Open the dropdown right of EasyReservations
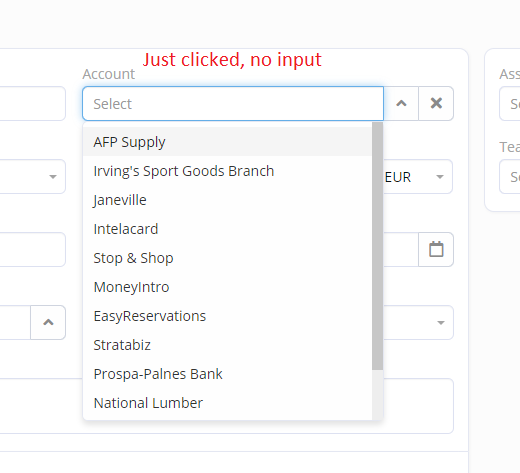This screenshot has height=473, width=520. (x=441, y=322)
